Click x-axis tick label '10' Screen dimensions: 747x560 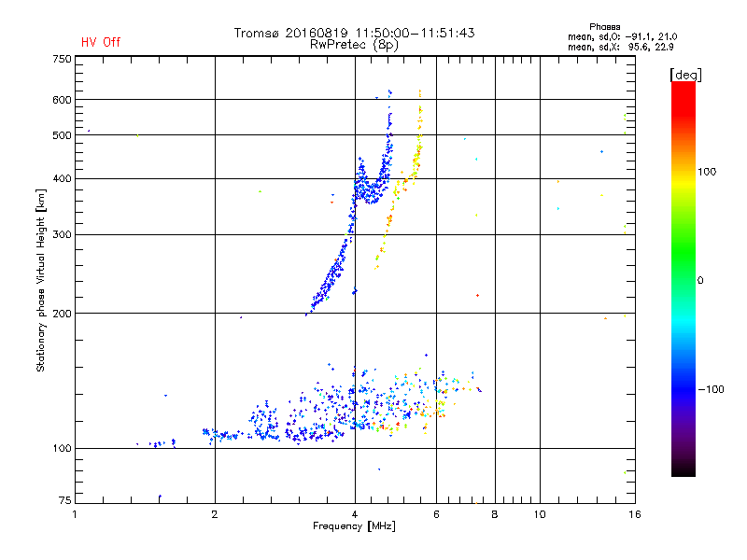[x=540, y=514]
